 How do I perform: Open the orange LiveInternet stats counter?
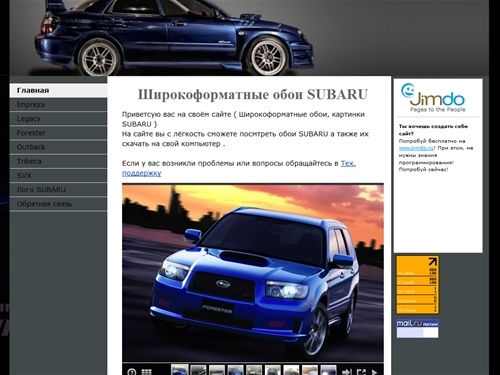(x=418, y=285)
